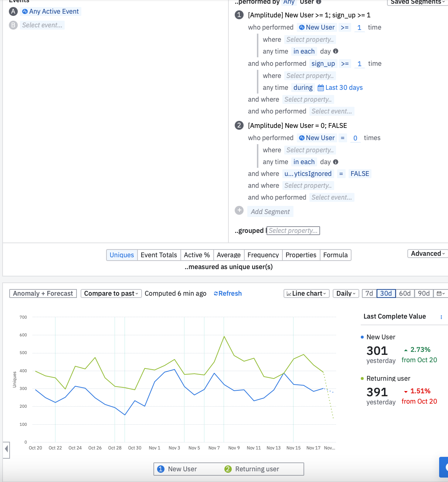Image resolution: width=448 pixels, height=482 pixels.
Task: Open Last Complete Value options menu
Action: (441, 317)
